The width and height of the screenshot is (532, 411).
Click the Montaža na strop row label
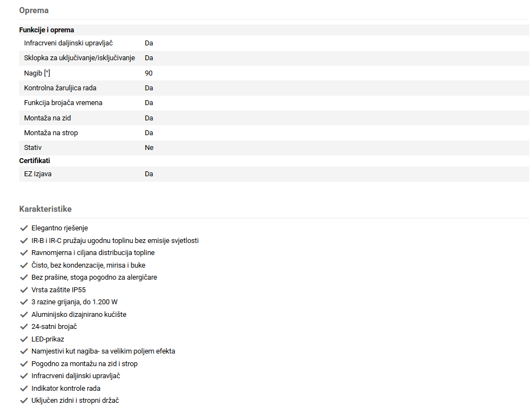(x=51, y=133)
